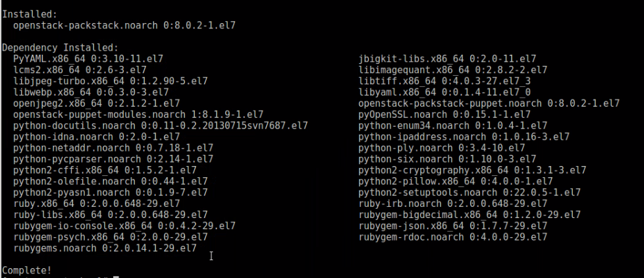Click rubygems.noarch last package line
Screen dimensions: 644x278
pyautogui.click(x=105, y=248)
